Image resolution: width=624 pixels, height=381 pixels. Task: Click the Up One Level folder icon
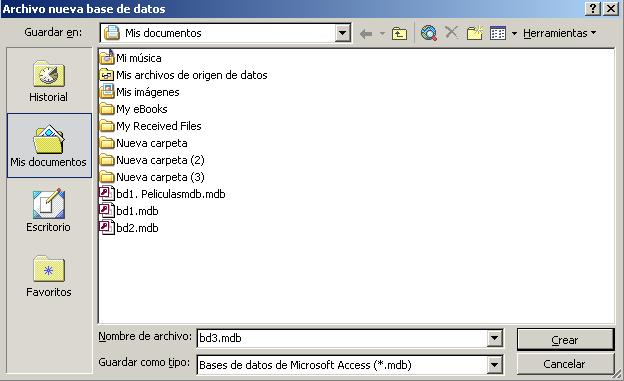pos(399,33)
